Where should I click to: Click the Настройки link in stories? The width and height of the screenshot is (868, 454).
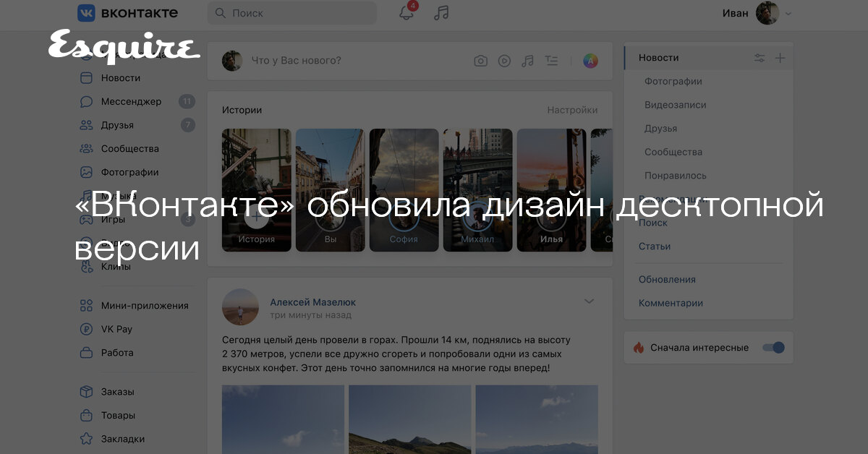pos(572,110)
